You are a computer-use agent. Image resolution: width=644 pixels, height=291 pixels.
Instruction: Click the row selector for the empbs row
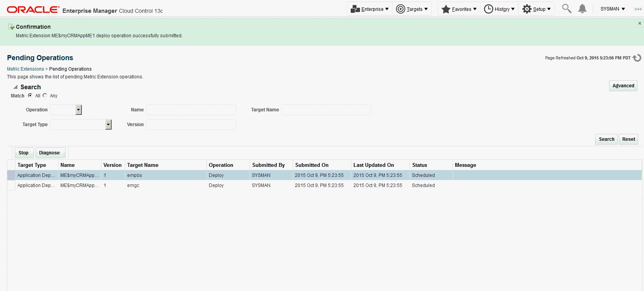pos(11,175)
